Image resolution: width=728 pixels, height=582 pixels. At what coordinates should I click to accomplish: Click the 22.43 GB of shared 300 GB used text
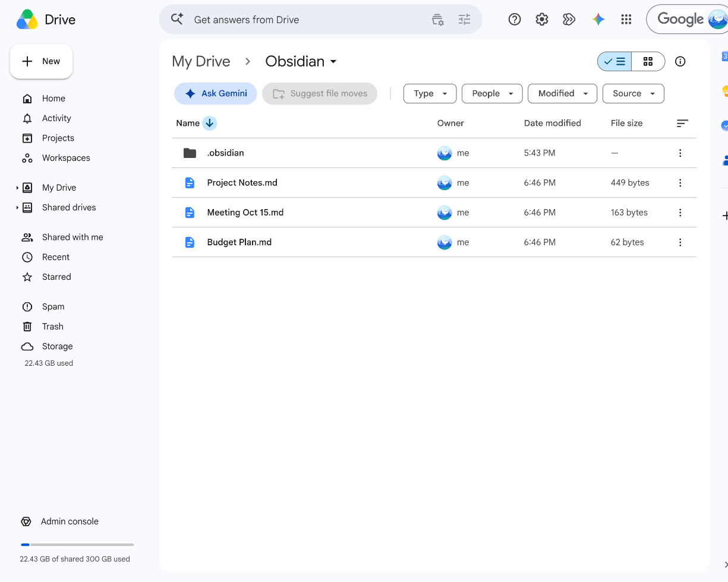75,559
